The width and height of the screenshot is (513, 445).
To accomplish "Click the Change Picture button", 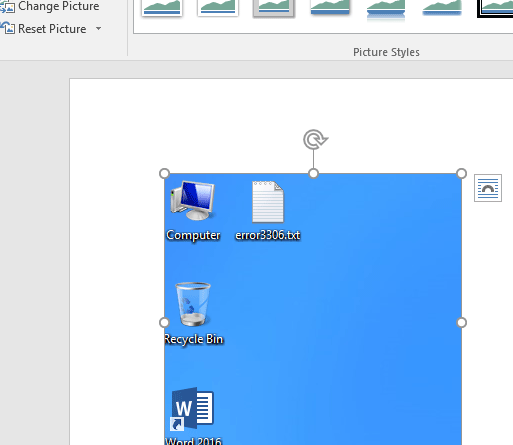I will tap(50, 6).
